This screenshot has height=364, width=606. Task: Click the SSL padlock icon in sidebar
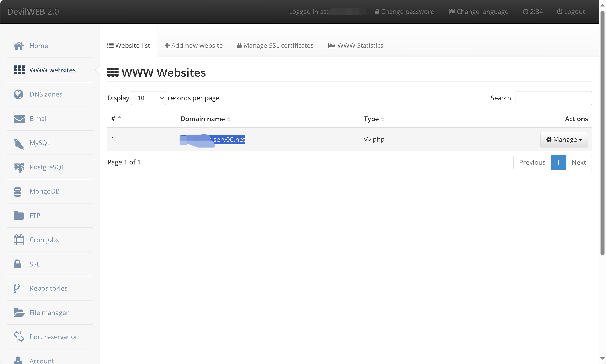pyautogui.click(x=17, y=264)
